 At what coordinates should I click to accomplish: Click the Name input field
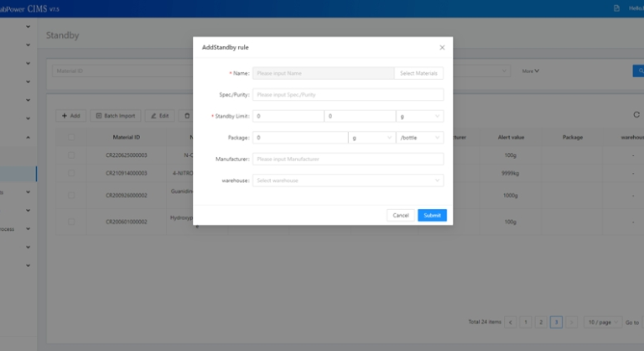[323, 73]
